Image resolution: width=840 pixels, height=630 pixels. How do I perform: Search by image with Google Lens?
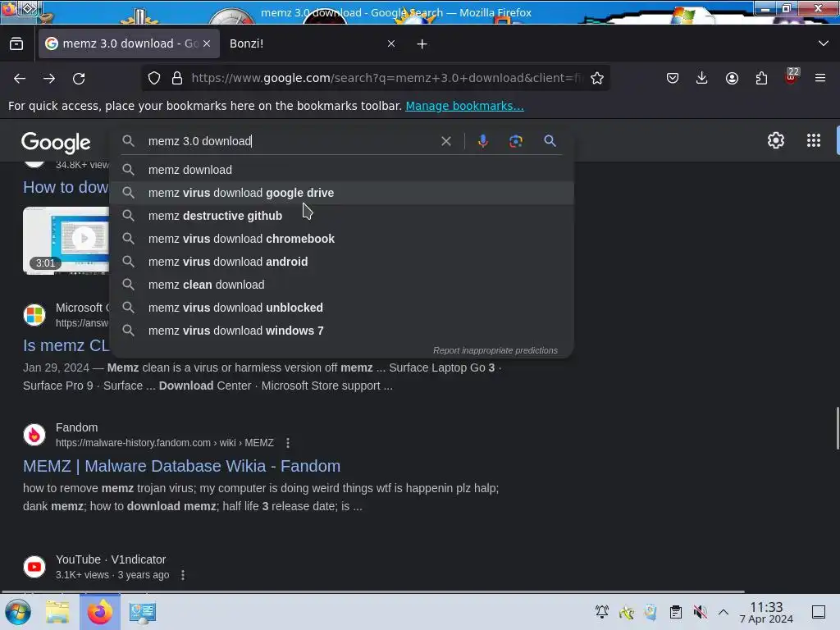tap(515, 141)
